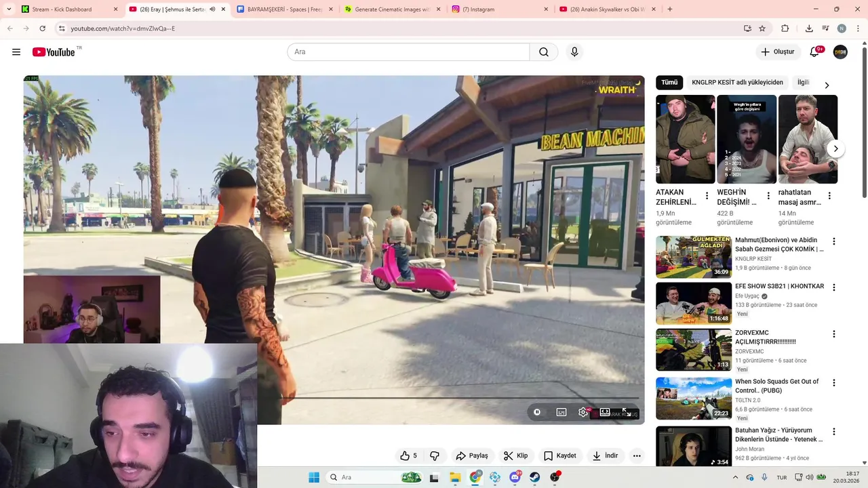Open WEGH'İN DEĞİŞİMİ short thumbnail
Image resolution: width=868 pixels, height=488 pixels.
pyautogui.click(x=747, y=139)
